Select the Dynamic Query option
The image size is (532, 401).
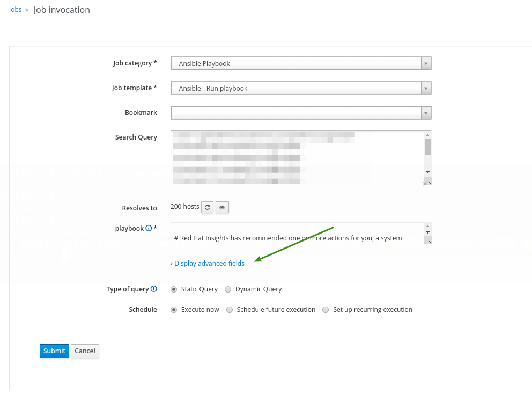pos(228,289)
